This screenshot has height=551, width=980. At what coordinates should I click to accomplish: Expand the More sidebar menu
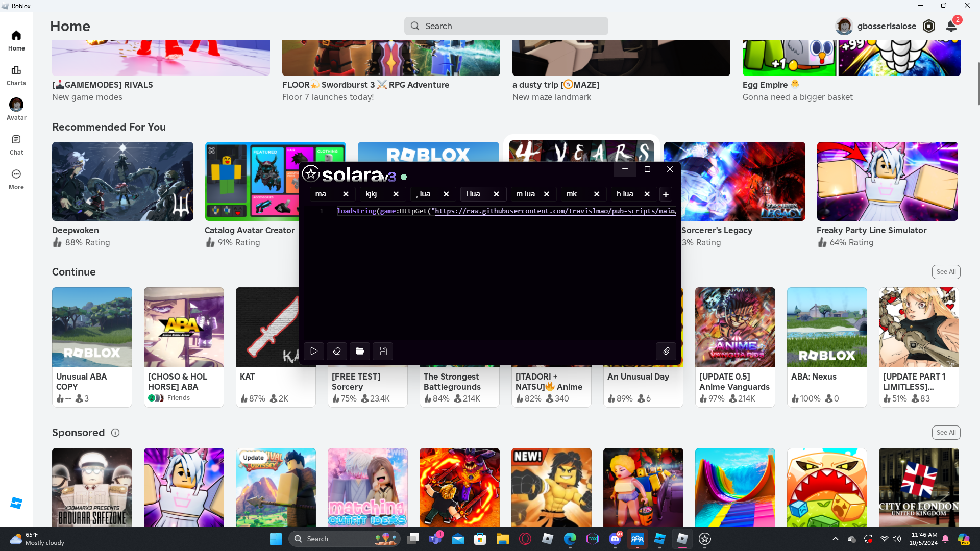coord(16,179)
